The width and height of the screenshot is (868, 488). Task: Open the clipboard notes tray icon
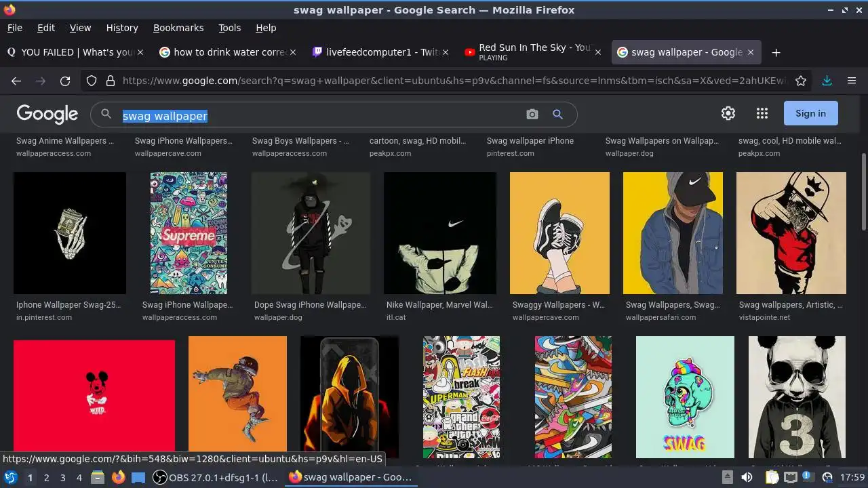772,477
